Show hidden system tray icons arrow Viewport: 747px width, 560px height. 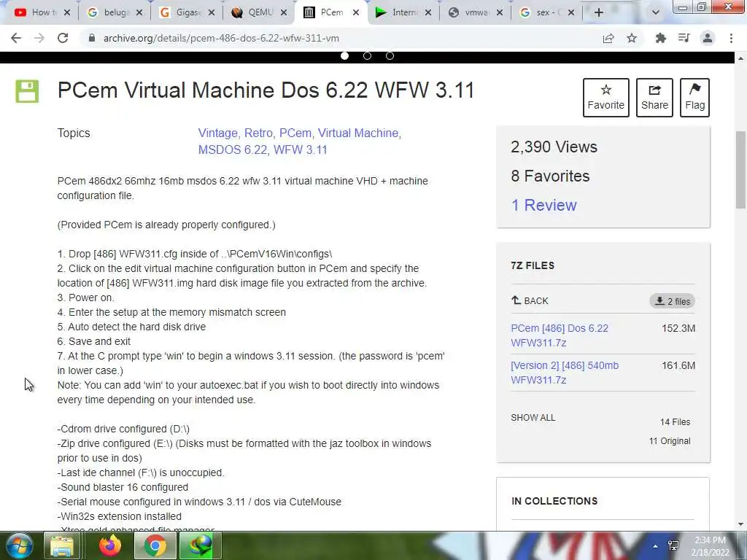tap(656, 546)
